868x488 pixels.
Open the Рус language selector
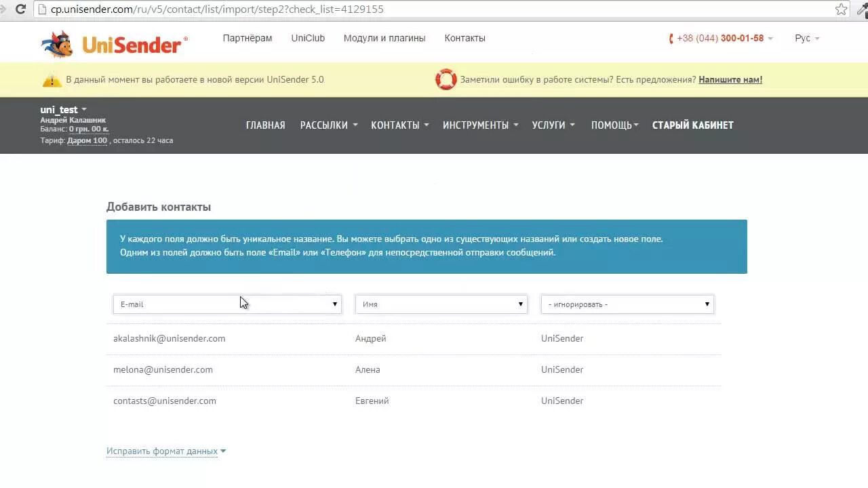[807, 39]
